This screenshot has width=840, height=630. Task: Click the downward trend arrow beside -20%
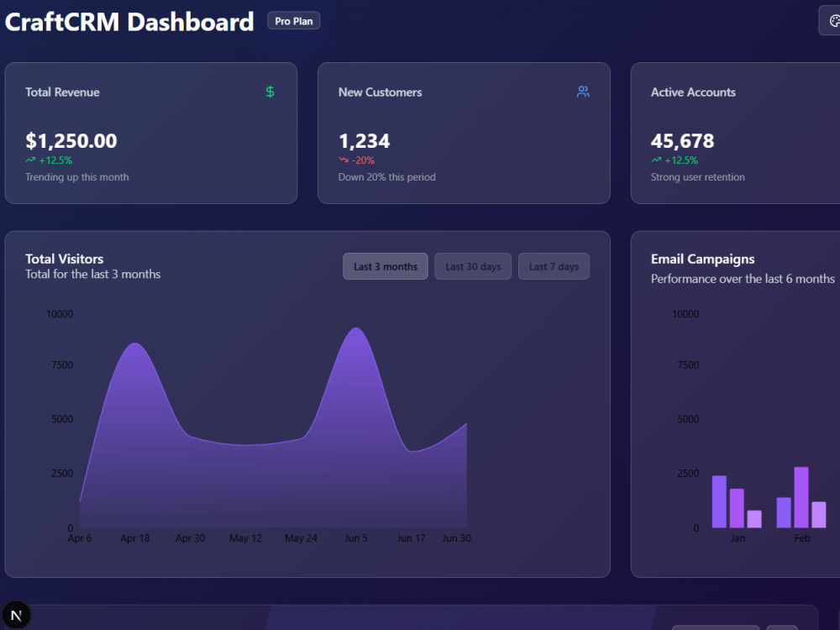click(344, 160)
